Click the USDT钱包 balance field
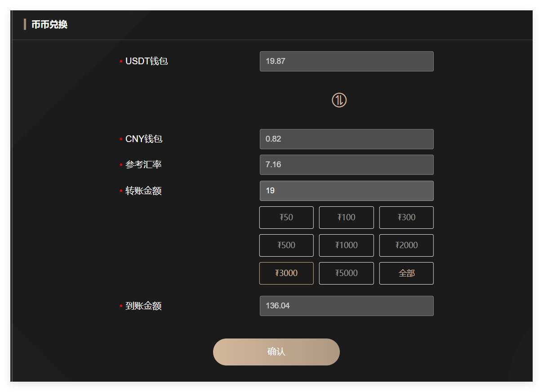This screenshot has height=392, width=543. coord(347,61)
